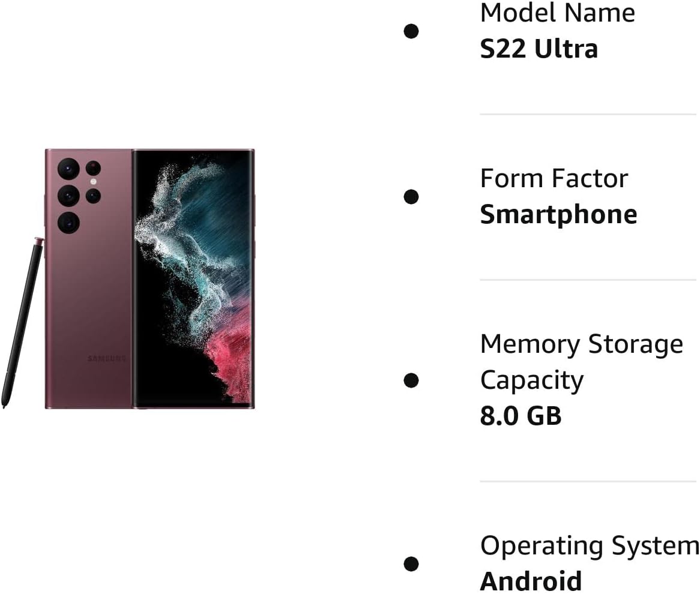Click the top-left rear camera lens
700x594 pixels.
point(68,169)
